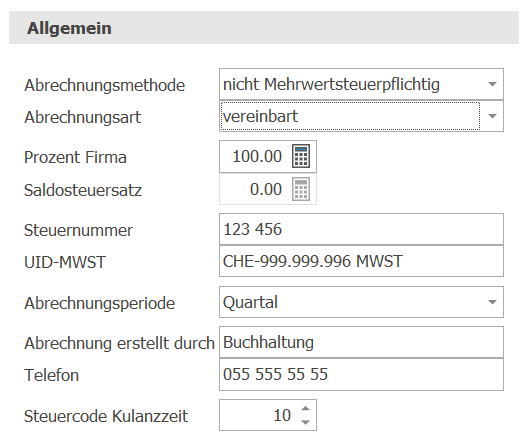Screen dimensions: 528x442
Task: Click the Abrechnungsperiode label
Action: click(x=100, y=303)
